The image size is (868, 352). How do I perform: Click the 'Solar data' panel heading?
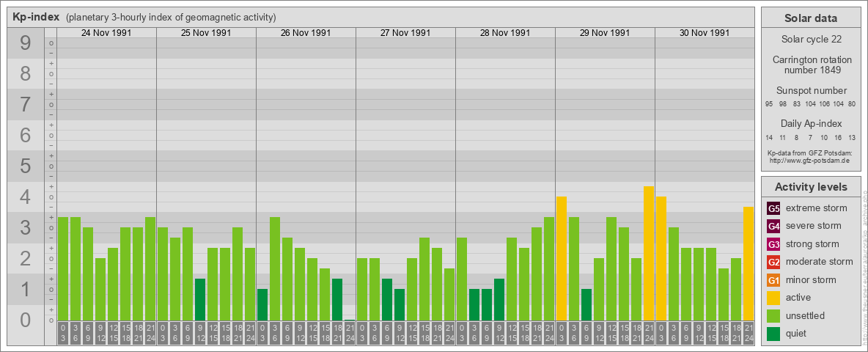[x=810, y=18]
